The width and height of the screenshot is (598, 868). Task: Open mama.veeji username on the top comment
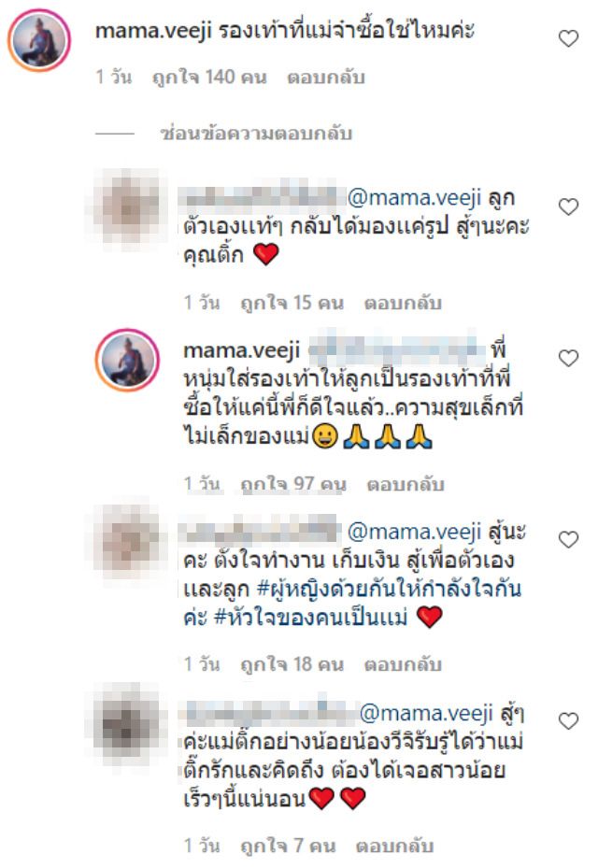pyautogui.click(x=153, y=31)
